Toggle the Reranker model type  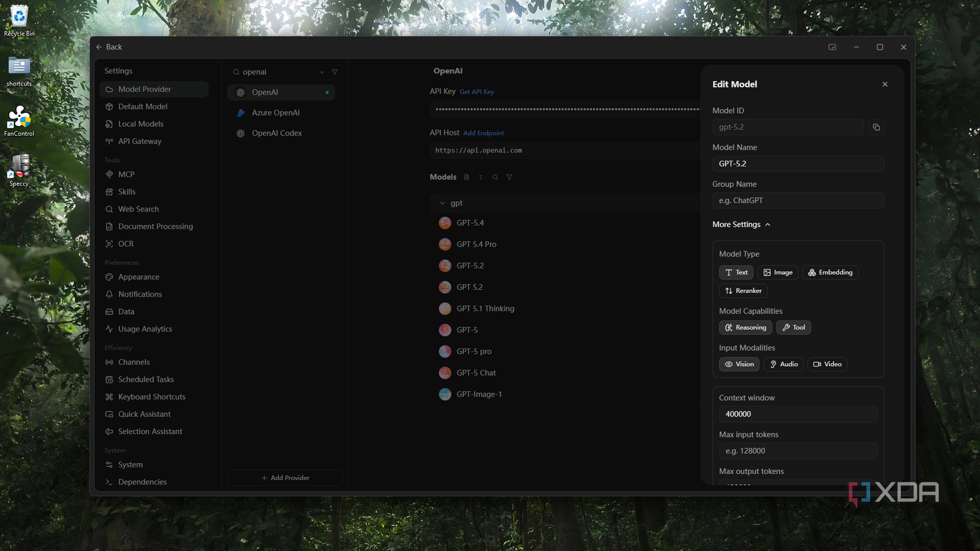coord(743,291)
